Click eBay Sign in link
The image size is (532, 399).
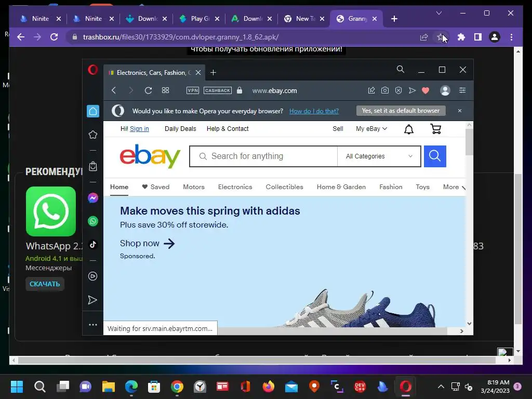(139, 129)
